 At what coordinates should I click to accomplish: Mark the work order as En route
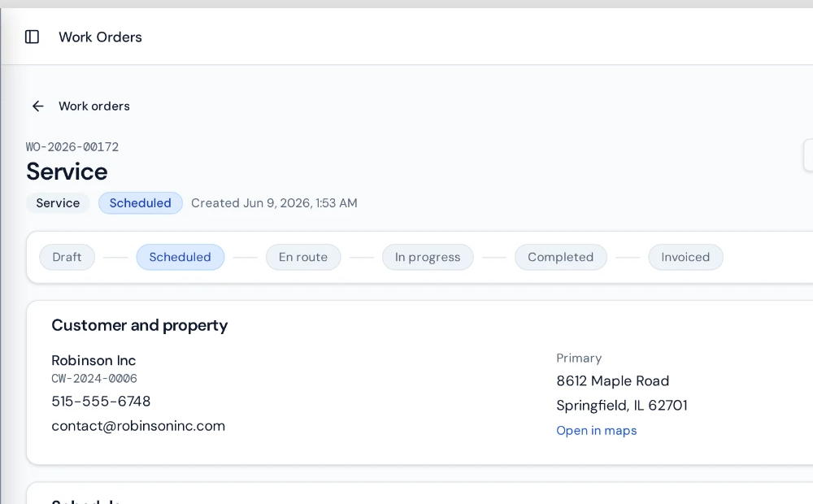303,257
